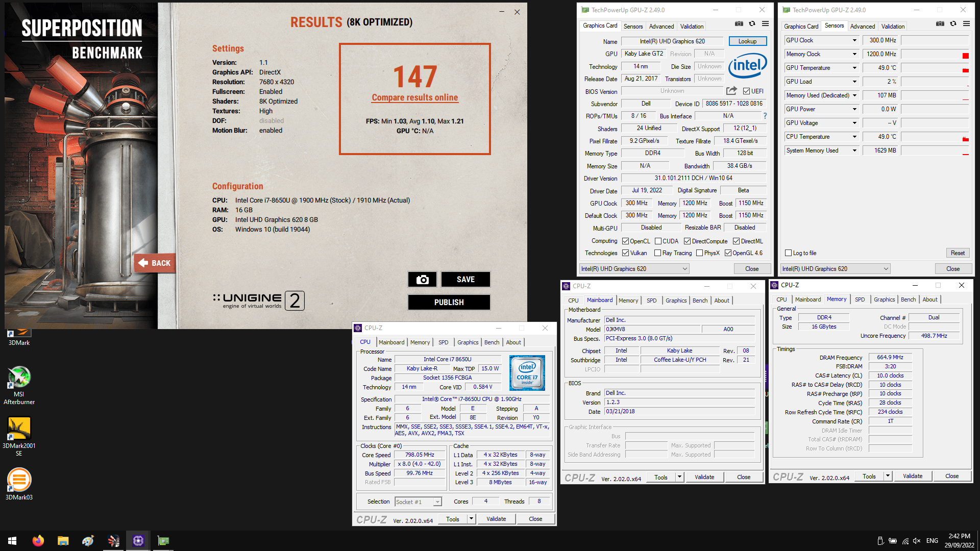Open Windows Start menu
Viewport: 980px width, 551px height.
click(x=12, y=541)
